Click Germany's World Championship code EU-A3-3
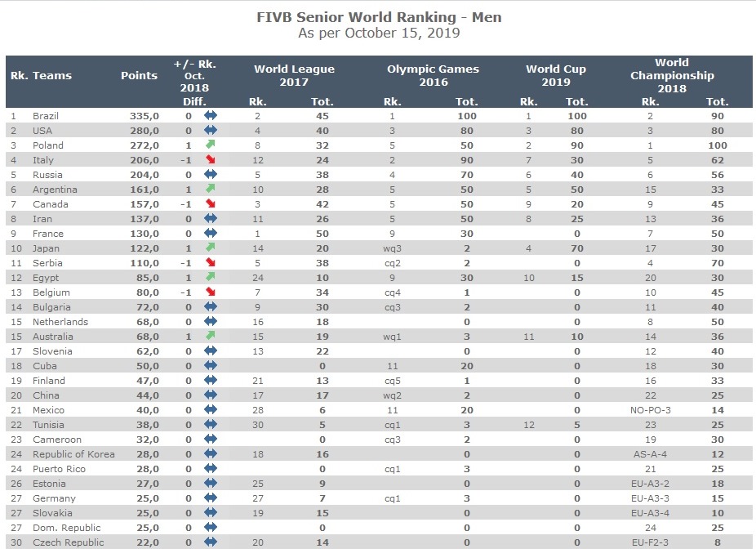The width and height of the screenshot is (756, 549). (x=651, y=498)
